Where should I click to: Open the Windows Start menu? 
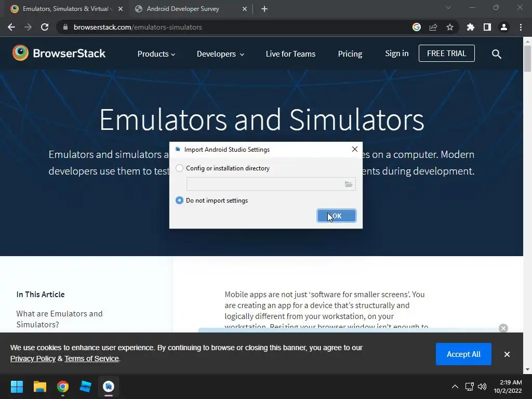17,387
